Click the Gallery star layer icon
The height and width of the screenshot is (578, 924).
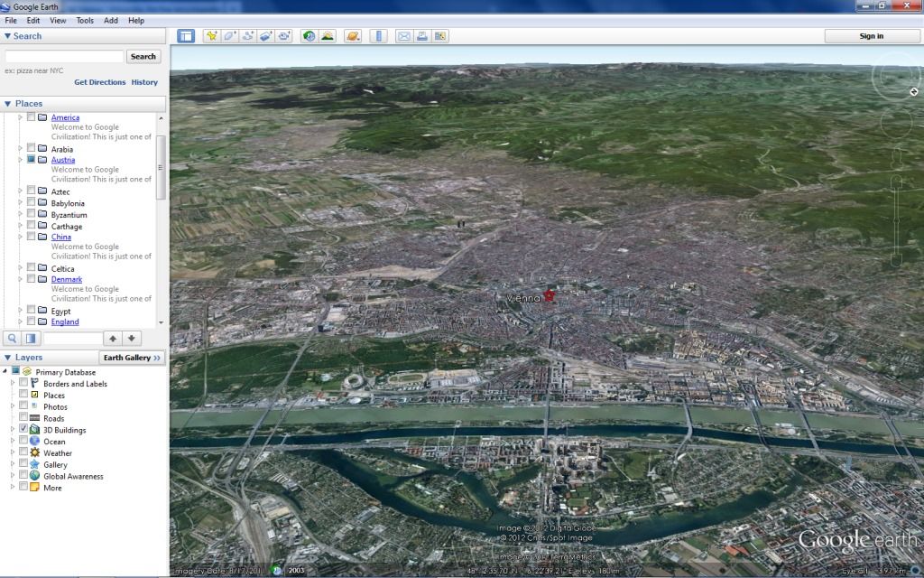tap(35, 464)
